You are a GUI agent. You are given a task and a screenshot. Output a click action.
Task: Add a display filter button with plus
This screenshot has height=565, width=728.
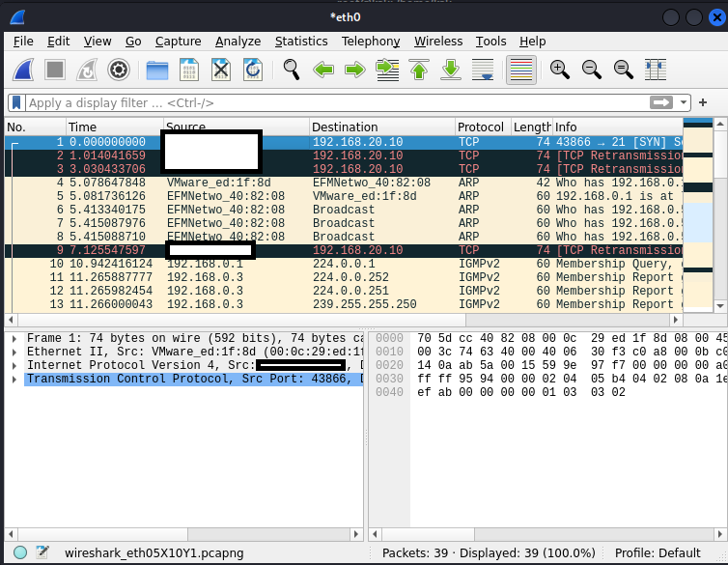coord(703,102)
